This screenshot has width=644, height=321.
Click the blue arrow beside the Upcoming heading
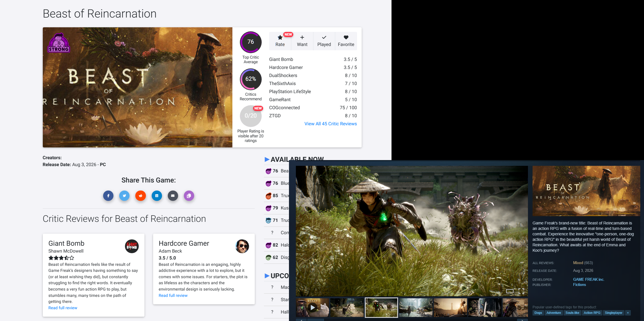coord(267,276)
